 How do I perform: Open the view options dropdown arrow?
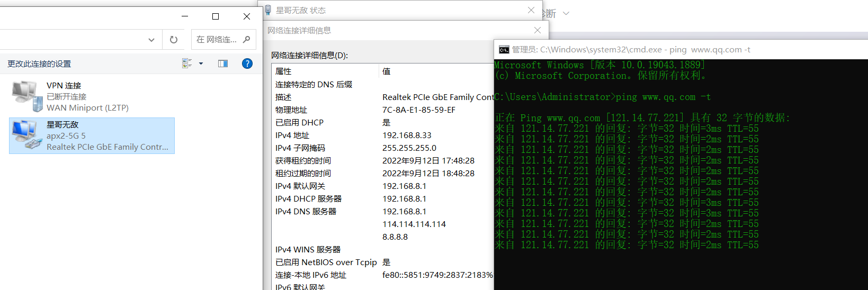pyautogui.click(x=201, y=64)
